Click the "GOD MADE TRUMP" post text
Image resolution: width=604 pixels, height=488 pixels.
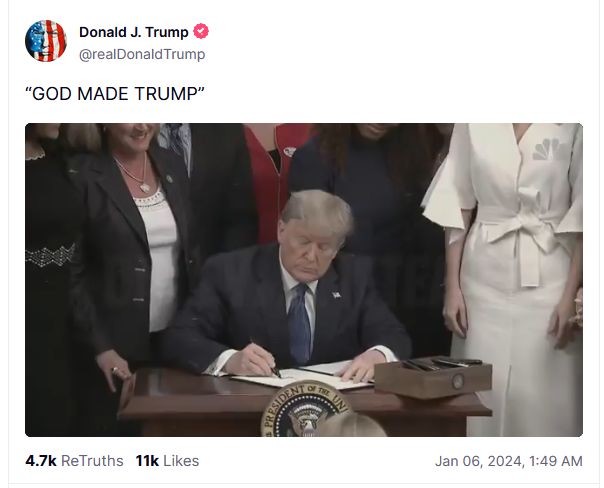[x=114, y=94]
